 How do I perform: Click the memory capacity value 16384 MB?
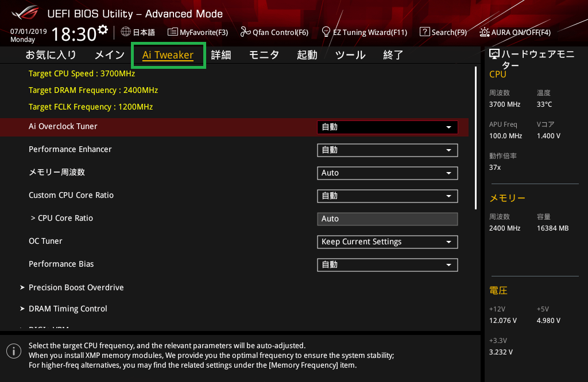pos(553,228)
